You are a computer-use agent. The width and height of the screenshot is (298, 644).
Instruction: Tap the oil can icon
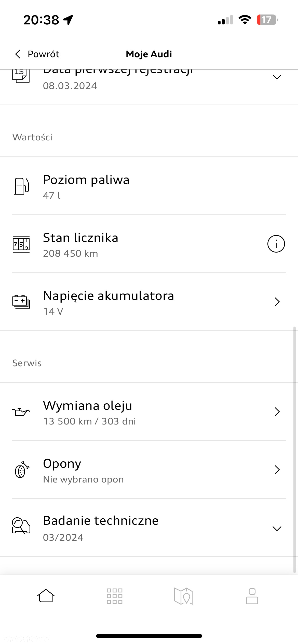click(21, 412)
